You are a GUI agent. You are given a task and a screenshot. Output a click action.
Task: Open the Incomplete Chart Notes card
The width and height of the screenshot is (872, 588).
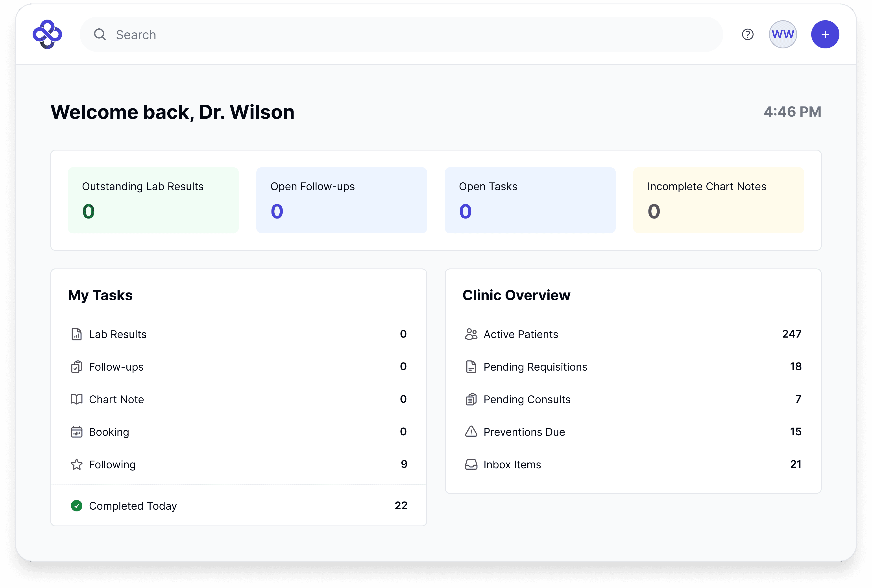718,200
